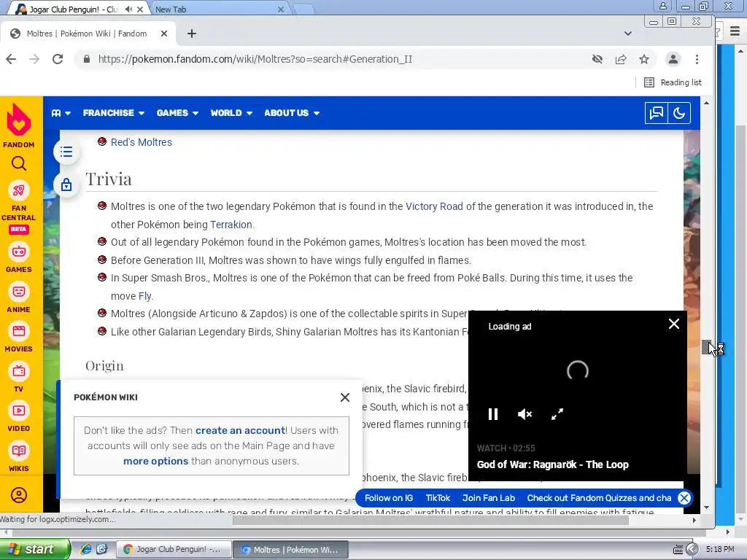Bookmark page with the star icon
Image resolution: width=747 pixels, height=560 pixels.
(644, 59)
